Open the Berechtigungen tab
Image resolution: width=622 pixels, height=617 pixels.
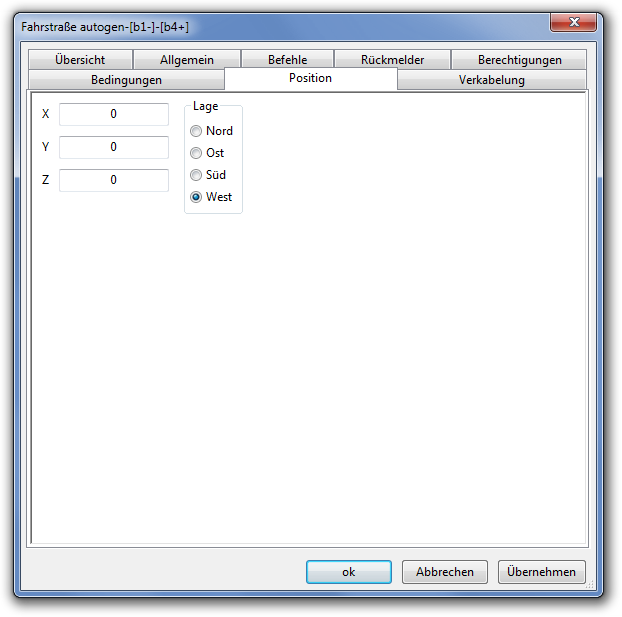tap(519, 60)
